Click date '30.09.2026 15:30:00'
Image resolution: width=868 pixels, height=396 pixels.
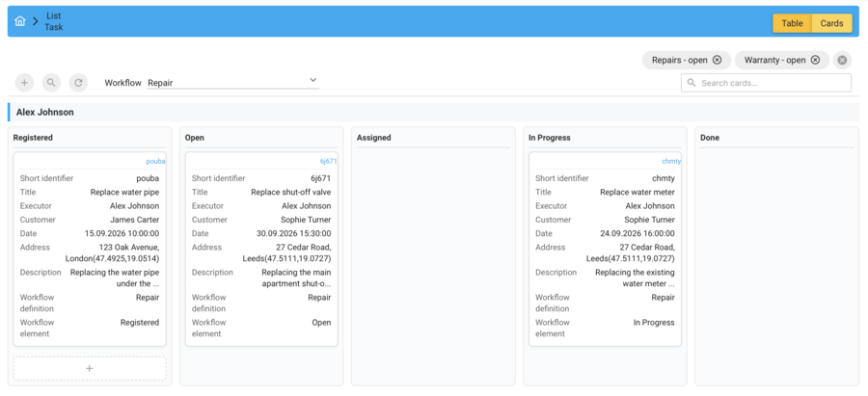click(294, 233)
